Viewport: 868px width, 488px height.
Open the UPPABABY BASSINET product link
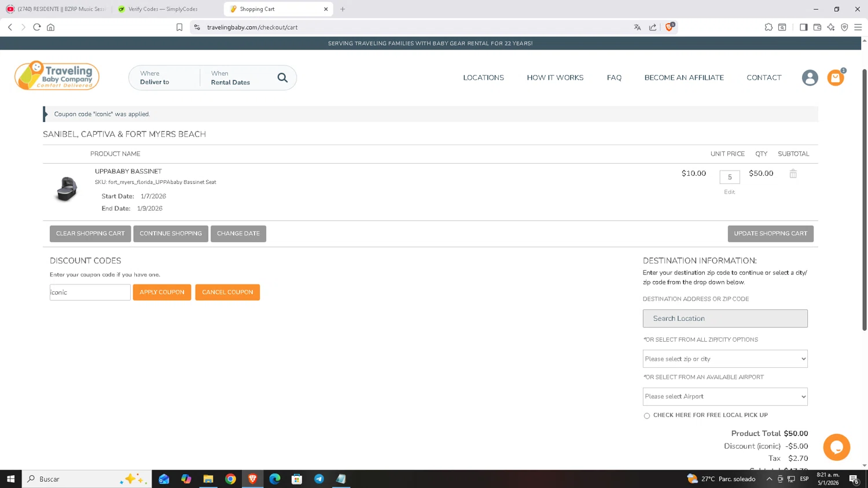[x=128, y=171]
